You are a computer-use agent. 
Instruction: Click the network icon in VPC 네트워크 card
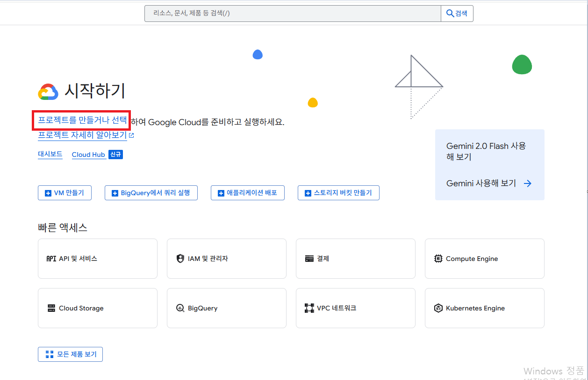309,308
